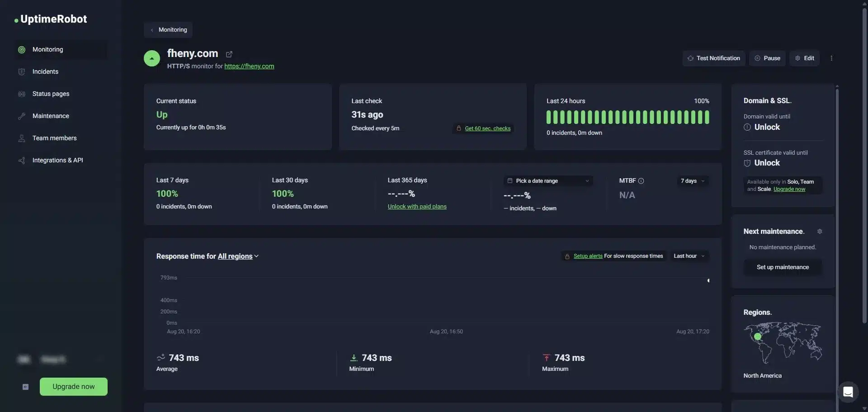This screenshot has width=868, height=412.
Task: Follow the https://fheny.com link
Action: (249, 66)
